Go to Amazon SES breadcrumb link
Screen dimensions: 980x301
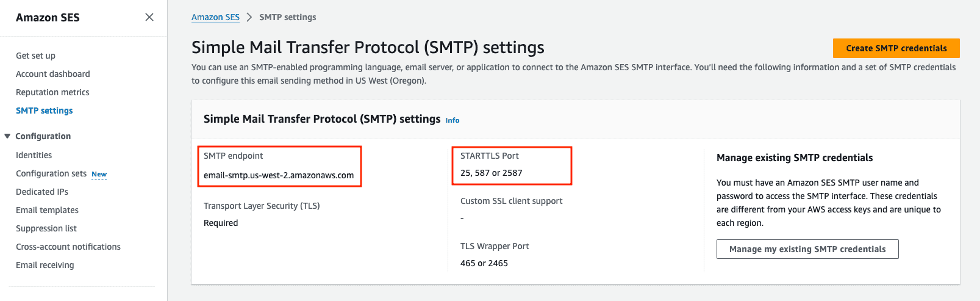click(215, 17)
